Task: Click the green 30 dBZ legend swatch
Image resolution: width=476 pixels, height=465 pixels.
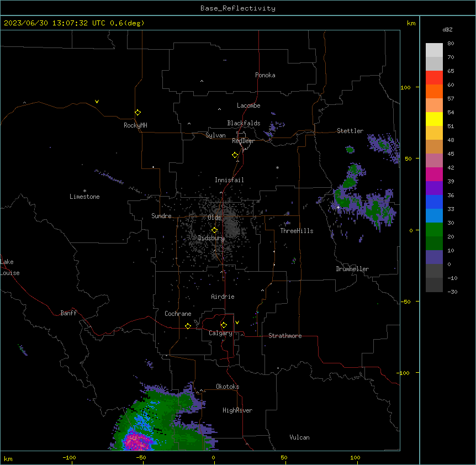Action: point(434,230)
